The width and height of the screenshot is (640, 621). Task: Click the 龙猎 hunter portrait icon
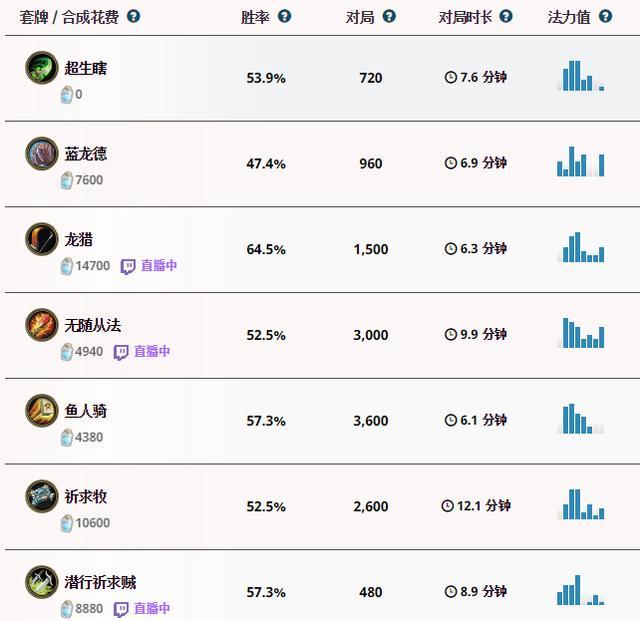(42, 239)
